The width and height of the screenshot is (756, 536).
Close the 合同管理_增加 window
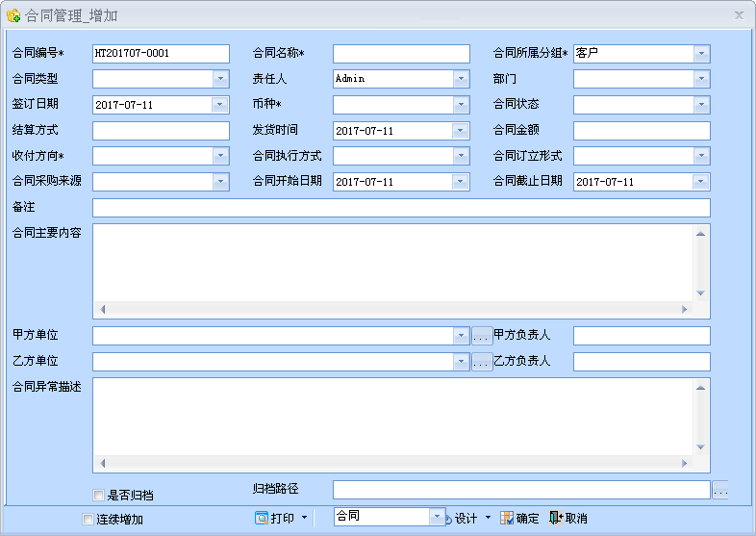click(x=739, y=15)
